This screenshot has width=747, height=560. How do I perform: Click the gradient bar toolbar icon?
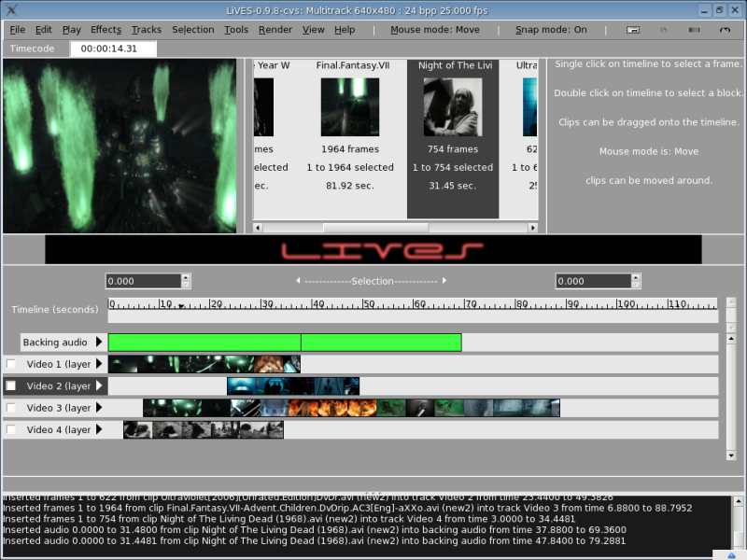(694, 30)
